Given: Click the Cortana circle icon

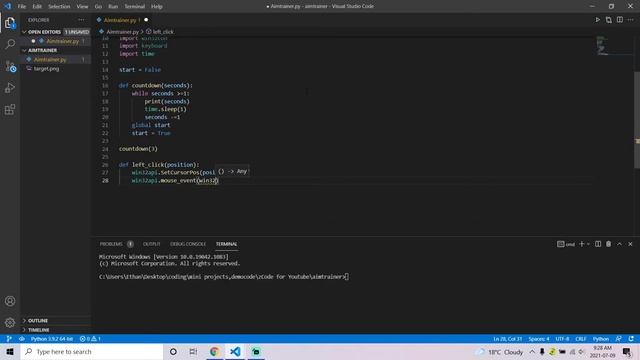Looking at the screenshot, I should 173,351.
